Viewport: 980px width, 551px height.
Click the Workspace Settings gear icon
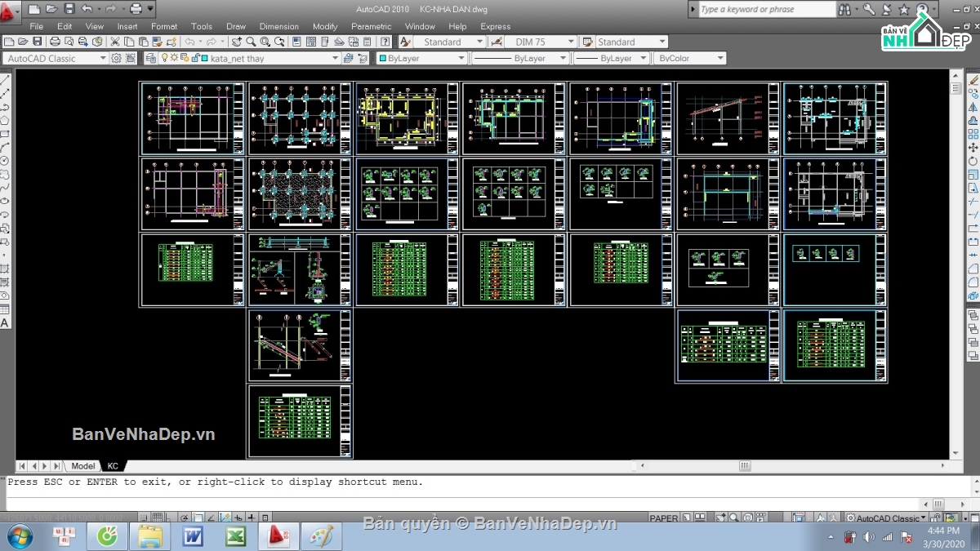[117, 59]
